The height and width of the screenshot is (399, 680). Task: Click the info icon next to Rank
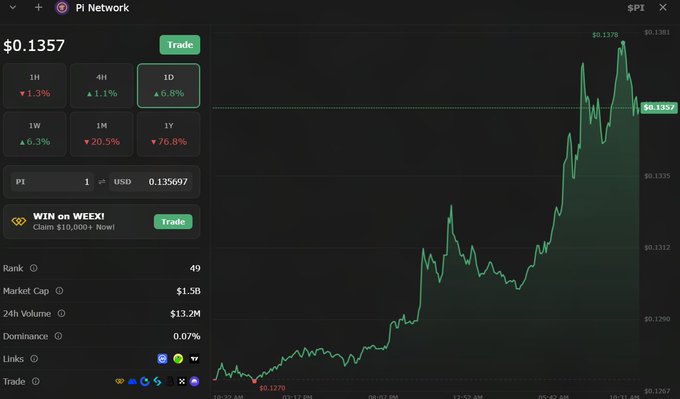point(33,268)
